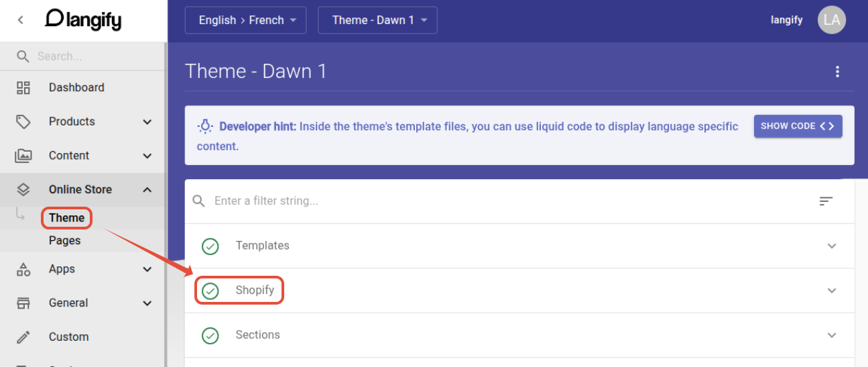Click the Shopify section label
The image size is (868, 367).
click(255, 291)
